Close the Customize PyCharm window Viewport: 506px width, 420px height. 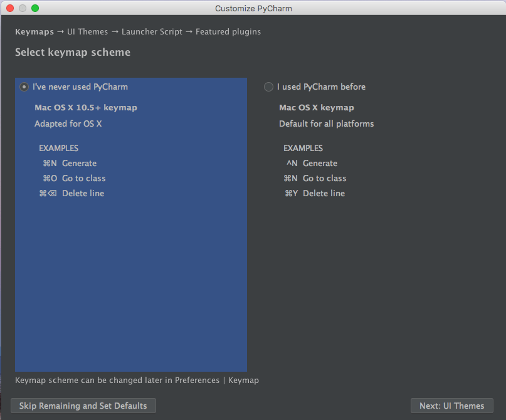[x=10, y=8]
